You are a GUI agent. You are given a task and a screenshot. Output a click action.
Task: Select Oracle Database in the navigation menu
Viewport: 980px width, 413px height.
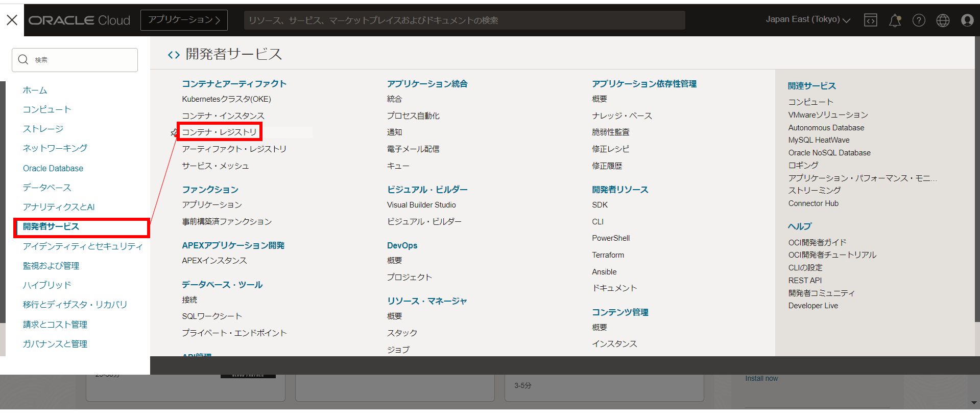(53, 168)
